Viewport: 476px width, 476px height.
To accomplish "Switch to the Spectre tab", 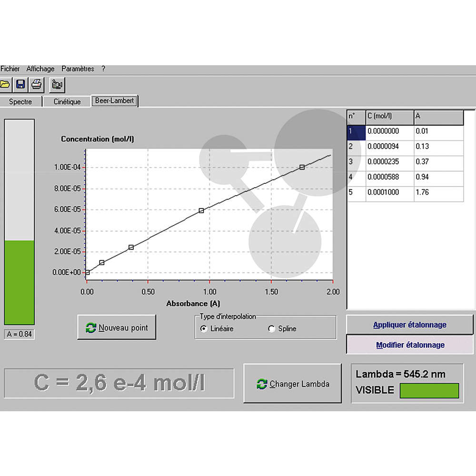I will pyautogui.click(x=20, y=102).
